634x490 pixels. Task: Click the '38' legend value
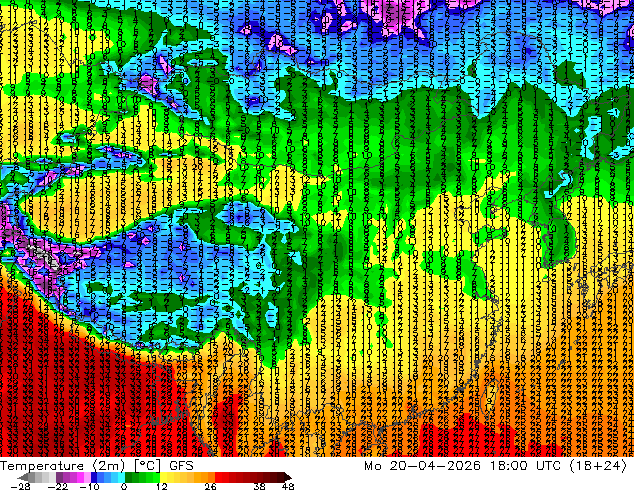(260, 486)
